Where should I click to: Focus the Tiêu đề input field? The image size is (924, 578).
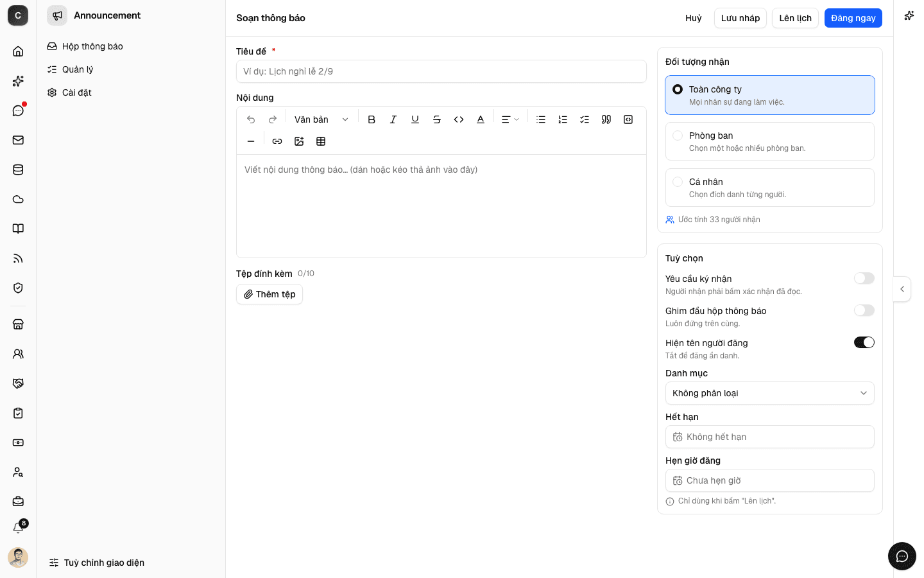(x=441, y=71)
